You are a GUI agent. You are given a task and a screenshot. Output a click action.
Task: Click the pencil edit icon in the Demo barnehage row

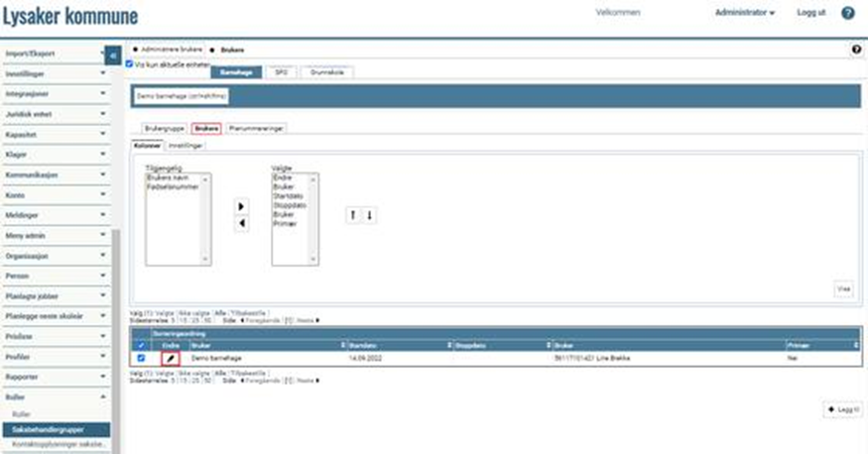(x=170, y=357)
